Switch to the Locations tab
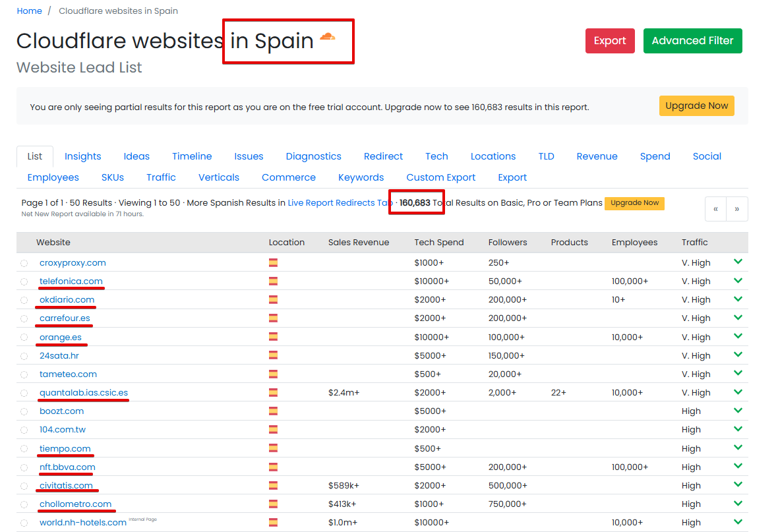Screen dimensions: 778x532 tap(493, 156)
